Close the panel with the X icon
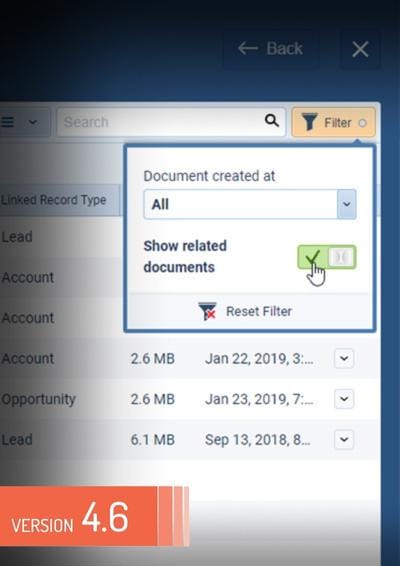Image resolution: width=400 pixels, height=566 pixels. tap(360, 49)
